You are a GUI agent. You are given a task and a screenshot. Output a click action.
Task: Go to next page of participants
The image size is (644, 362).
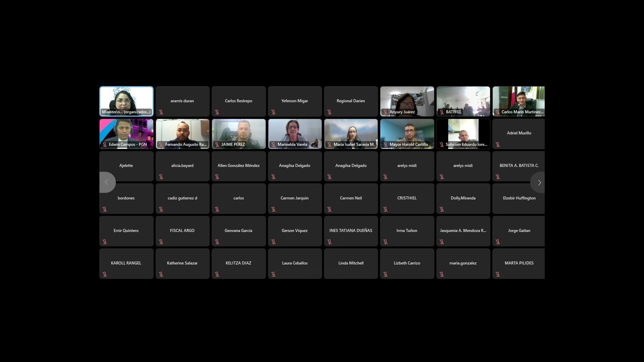(539, 183)
